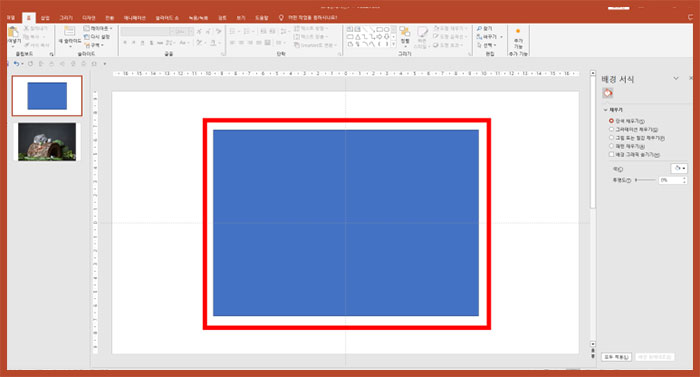700x377 pixels.
Task: Click the Arrange (정렬) icon
Action: click(x=404, y=32)
